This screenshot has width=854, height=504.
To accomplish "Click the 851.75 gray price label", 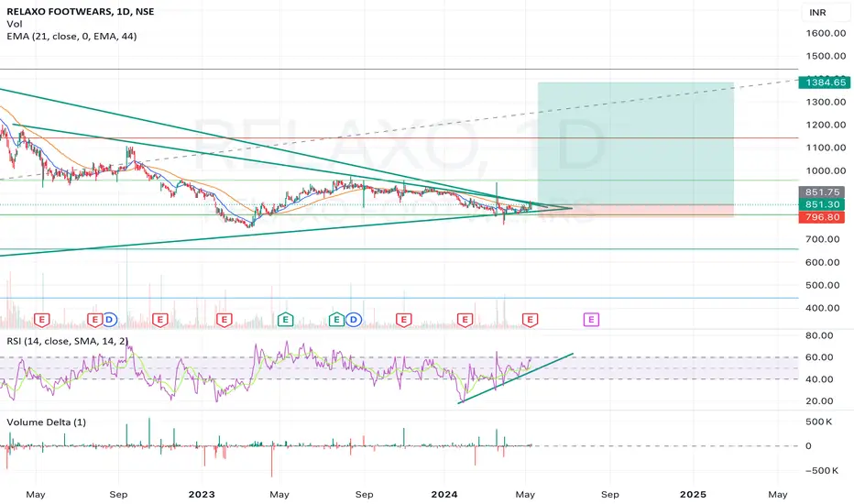I will pos(822,192).
